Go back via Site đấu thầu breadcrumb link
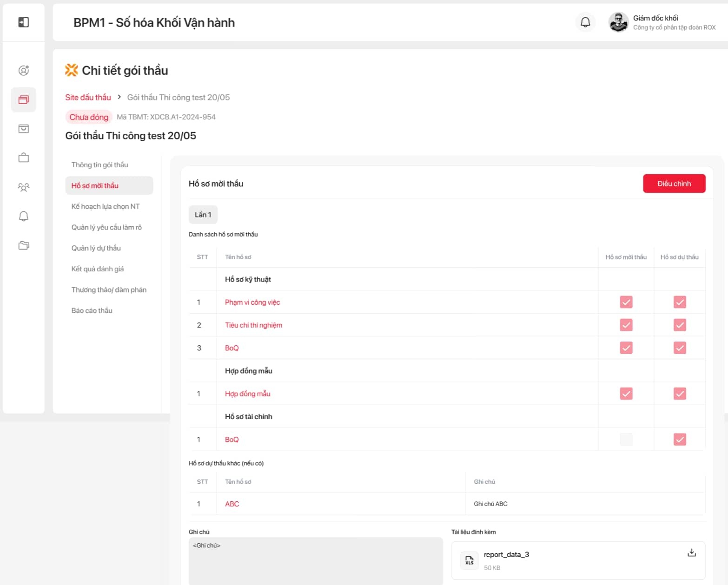 (x=88, y=98)
